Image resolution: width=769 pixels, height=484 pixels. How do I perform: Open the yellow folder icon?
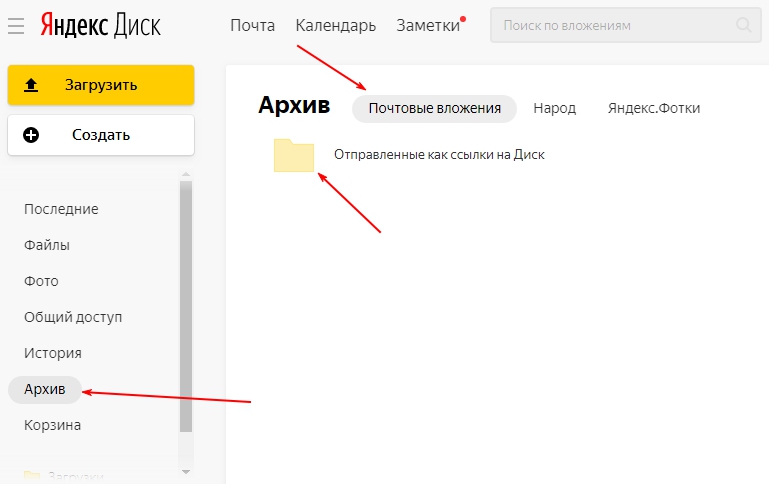coord(294,155)
